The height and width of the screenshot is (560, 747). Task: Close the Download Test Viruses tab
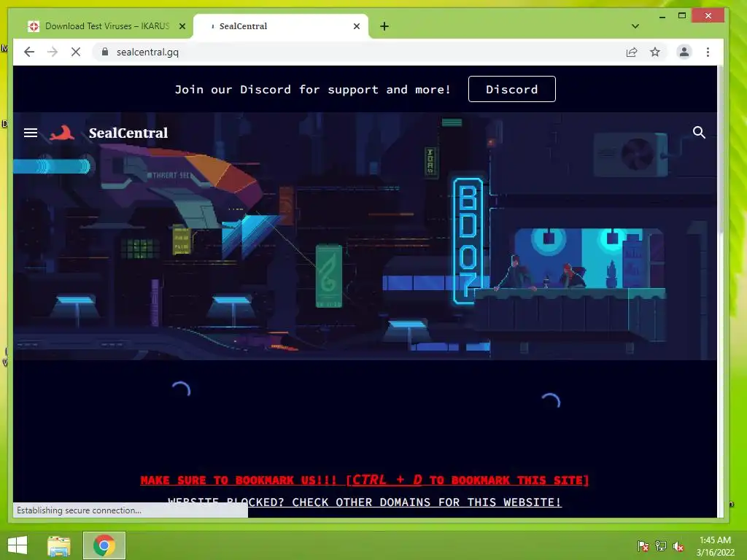(x=182, y=26)
